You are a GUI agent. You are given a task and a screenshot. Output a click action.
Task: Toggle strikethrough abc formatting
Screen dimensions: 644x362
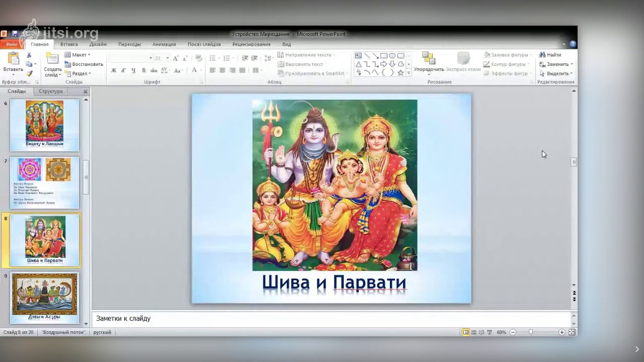point(153,70)
